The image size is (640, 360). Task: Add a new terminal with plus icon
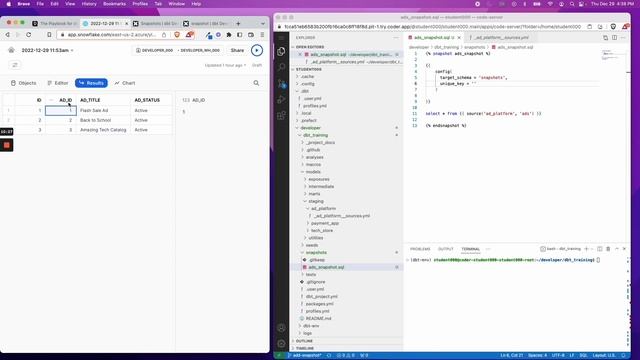(x=586, y=249)
